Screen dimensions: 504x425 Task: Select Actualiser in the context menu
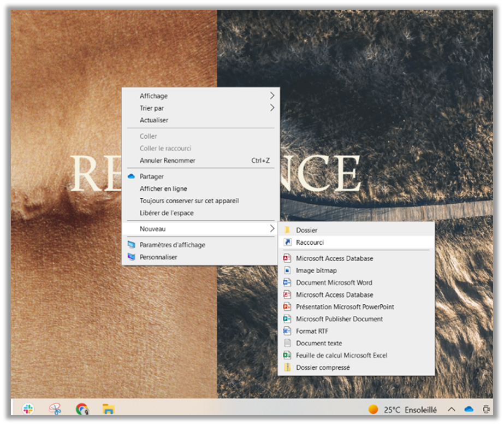click(154, 120)
